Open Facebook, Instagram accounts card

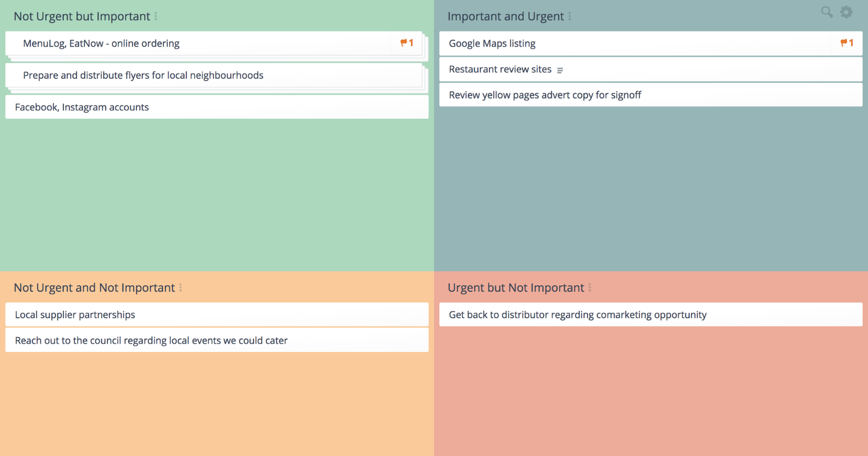[x=82, y=107]
